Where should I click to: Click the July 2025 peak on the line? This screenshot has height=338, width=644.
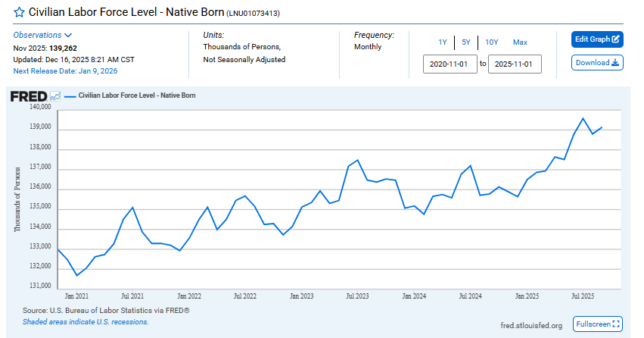coord(583,118)
